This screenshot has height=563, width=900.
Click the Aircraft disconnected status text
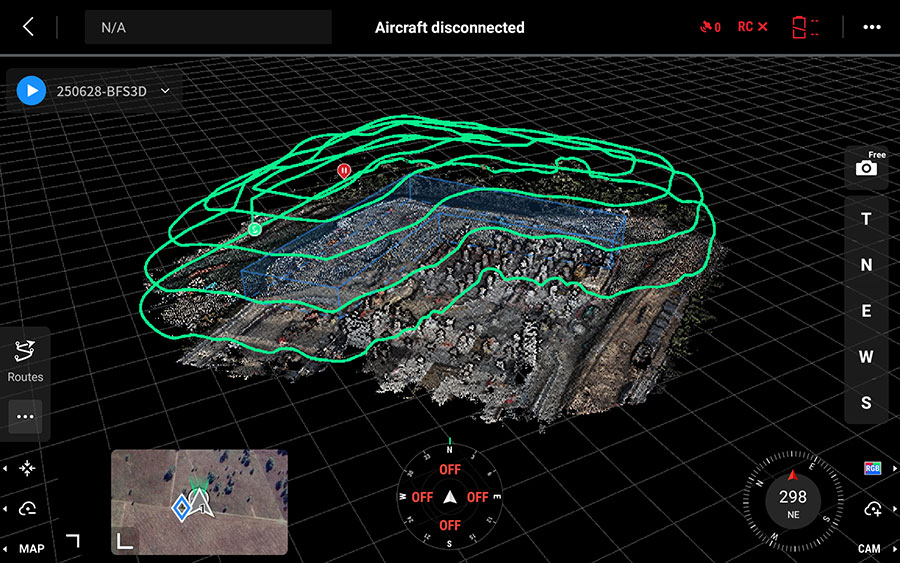click(x=449, y=28)
